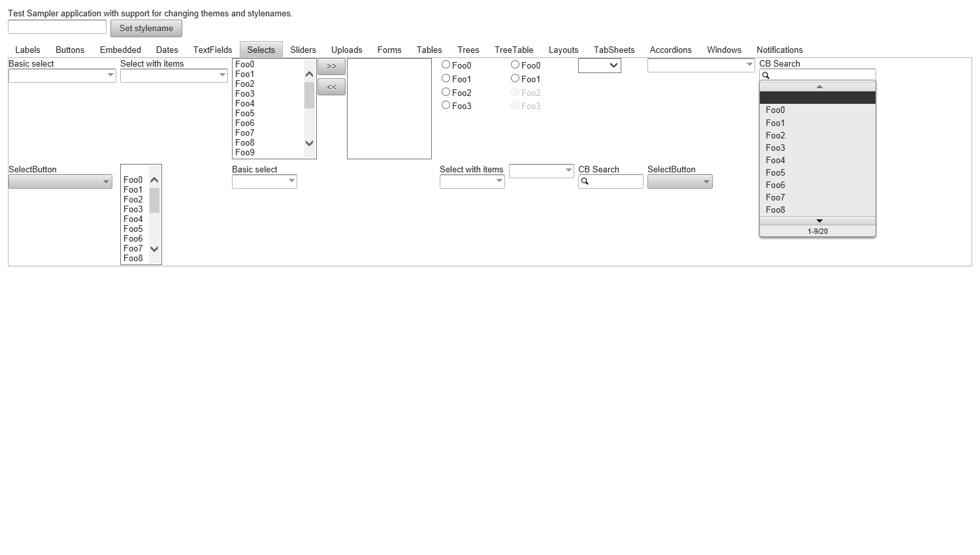Select Foo5 in the lower-left list
Screen dimensions: 980x555
[133, 229]
